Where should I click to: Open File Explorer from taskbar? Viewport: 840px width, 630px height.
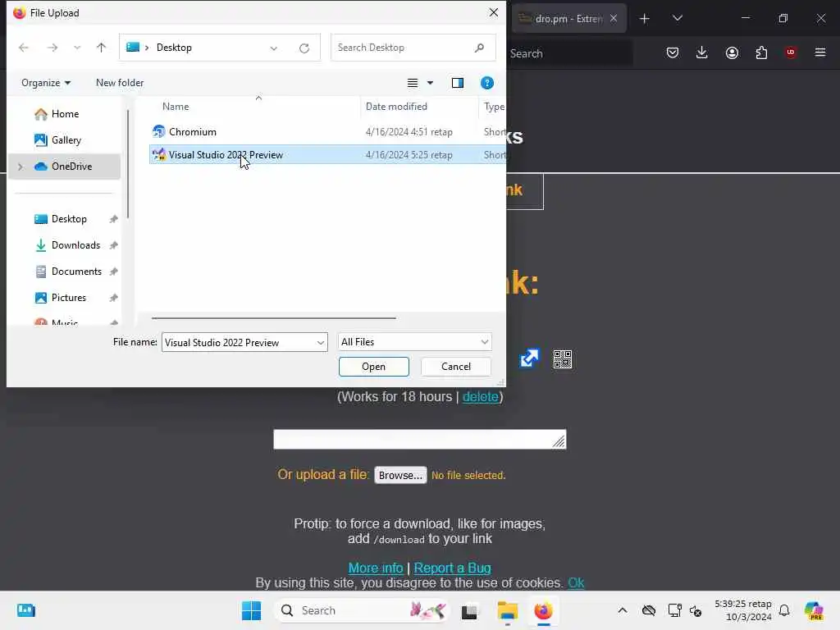507,610
